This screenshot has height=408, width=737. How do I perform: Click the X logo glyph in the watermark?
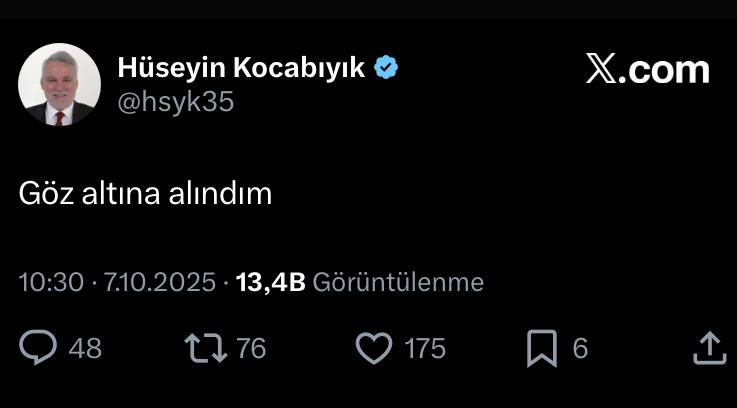tap(601, 69)
